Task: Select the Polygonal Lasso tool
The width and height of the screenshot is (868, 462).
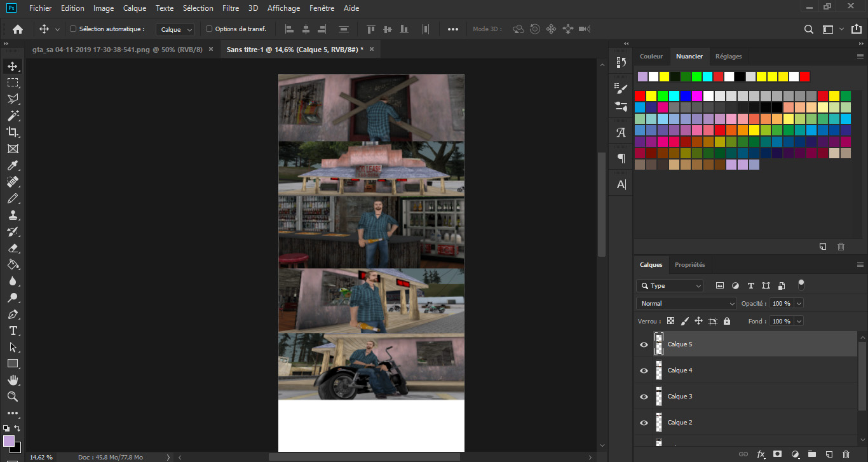Action: pos(13,99)
